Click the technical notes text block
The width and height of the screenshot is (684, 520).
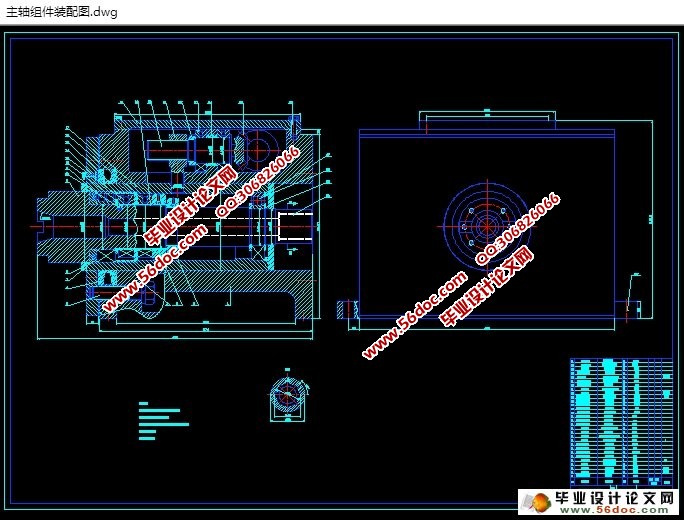point(160,421)
